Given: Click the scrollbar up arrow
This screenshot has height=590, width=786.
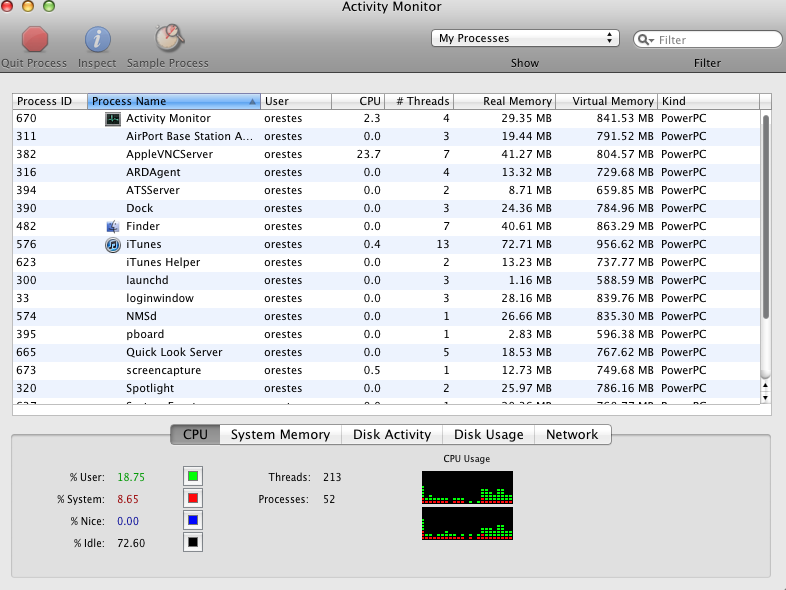Looking at the screenshot, I should (765, 385).
